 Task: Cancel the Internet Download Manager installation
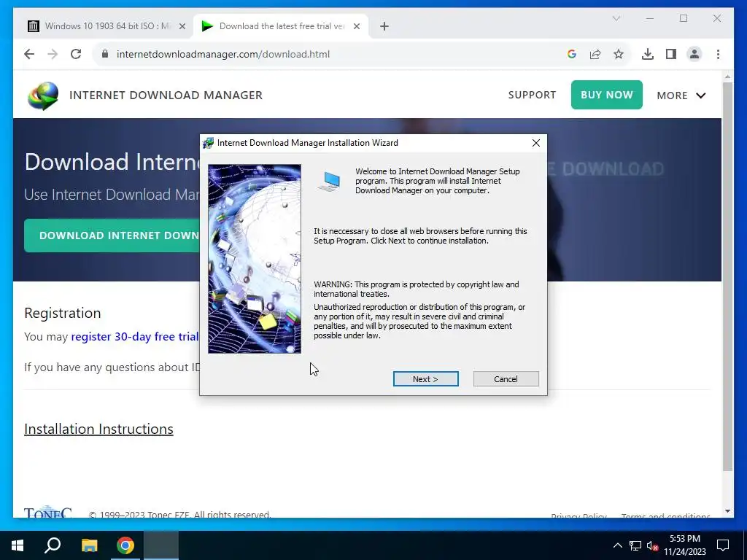[506, 379]
